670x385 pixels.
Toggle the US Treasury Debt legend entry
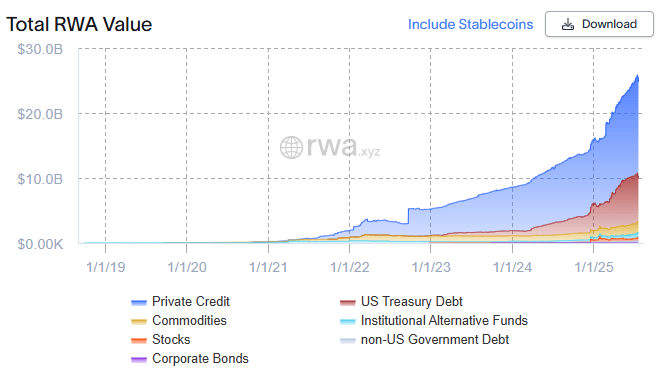click(401, 302)
